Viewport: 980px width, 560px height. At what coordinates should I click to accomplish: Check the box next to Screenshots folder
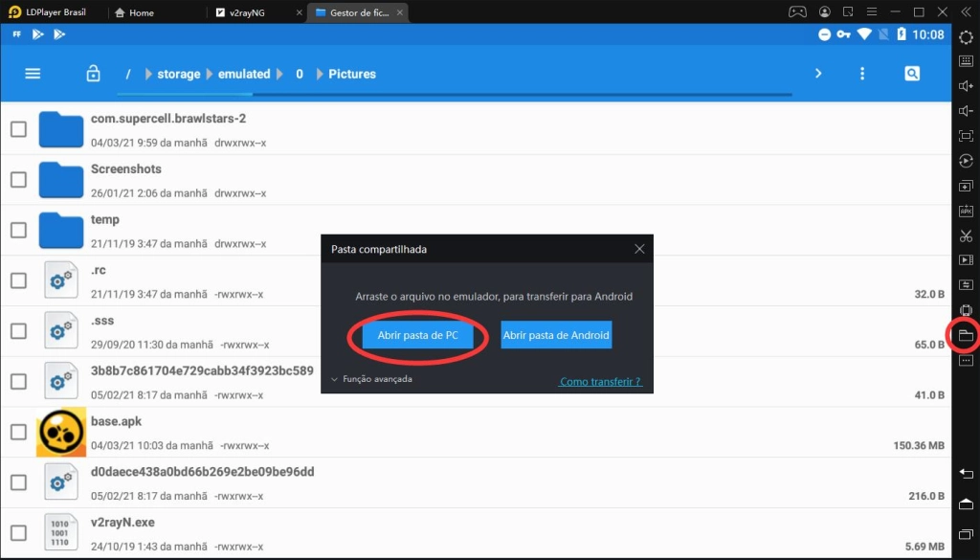(x=18, y=179)
